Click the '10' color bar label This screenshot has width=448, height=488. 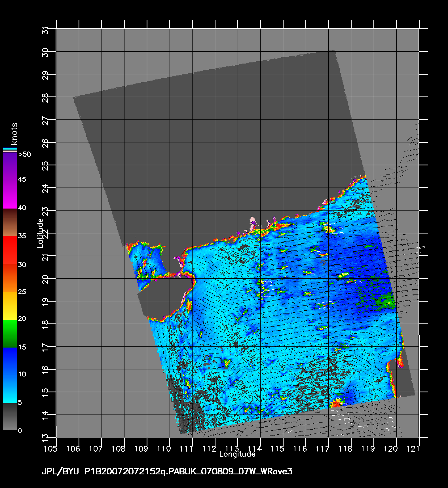pos(22,374)
